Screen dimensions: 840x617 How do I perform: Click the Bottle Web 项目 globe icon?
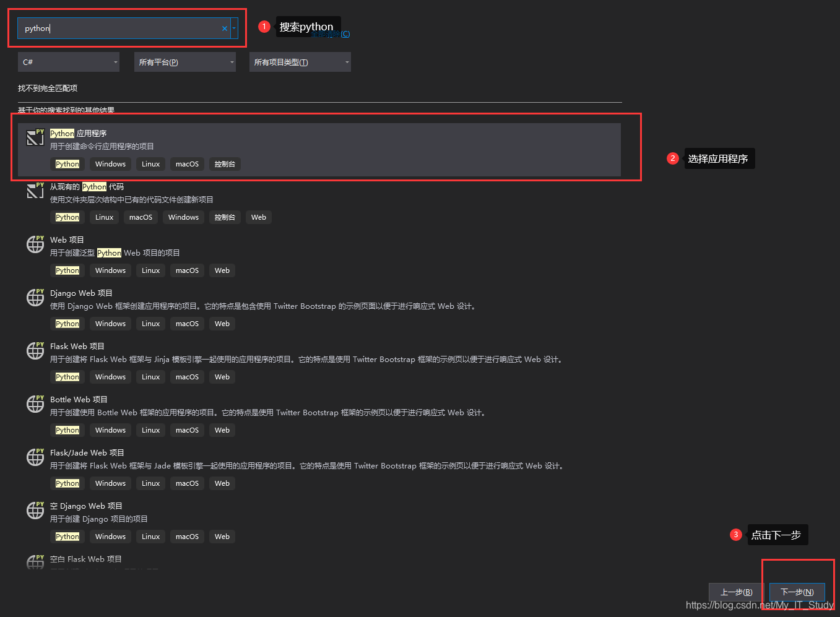35,403
